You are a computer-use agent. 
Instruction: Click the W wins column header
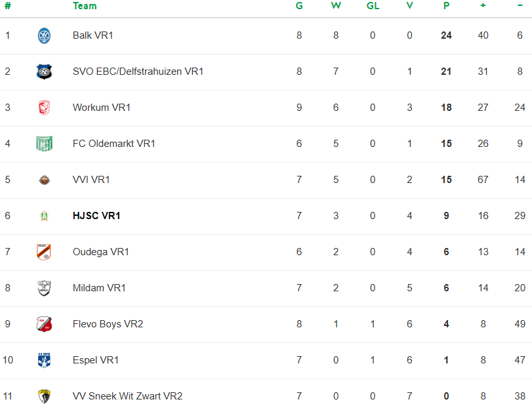coord(336,6)
